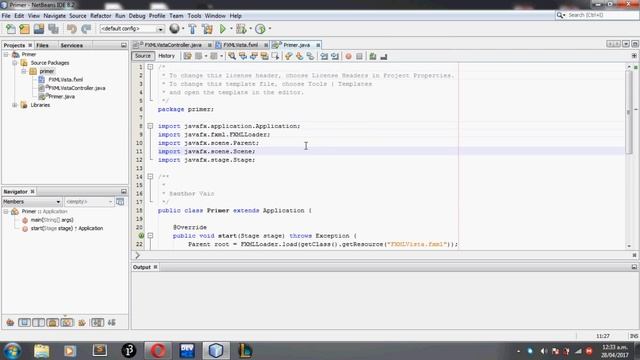The height and width of the screenshot is (360, 640).
Task: Click the Undo toolbar icon
Action: tap(72, 29)
